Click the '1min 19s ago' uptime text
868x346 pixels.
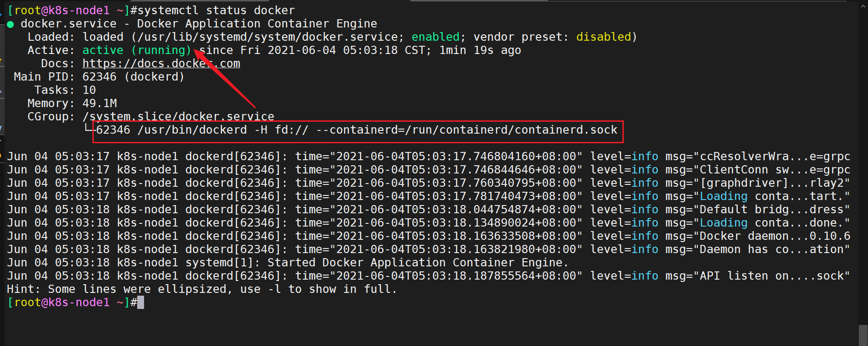480,50
